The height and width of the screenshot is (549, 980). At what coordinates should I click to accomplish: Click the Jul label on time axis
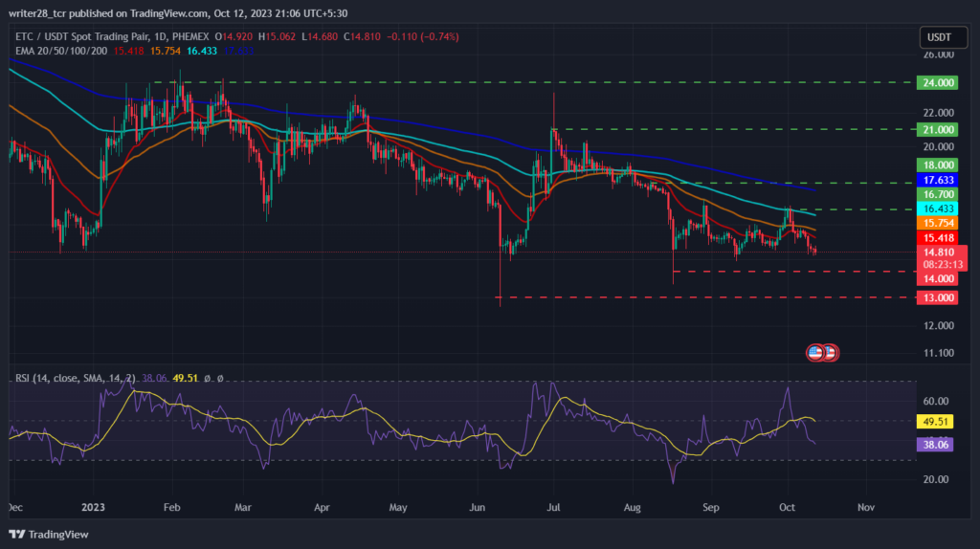click(x=553, y=507)
